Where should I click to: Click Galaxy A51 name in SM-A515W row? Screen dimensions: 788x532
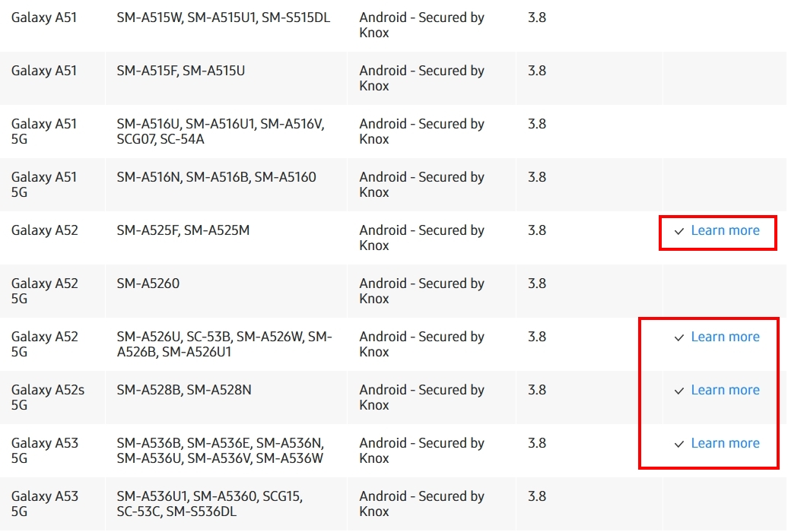click(x=44, y=17)
